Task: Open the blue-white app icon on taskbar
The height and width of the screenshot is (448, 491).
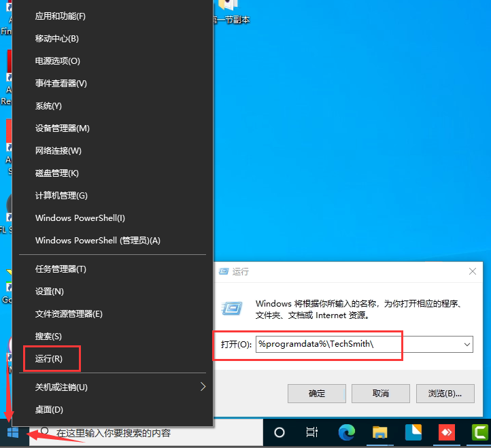Action: 413,432
